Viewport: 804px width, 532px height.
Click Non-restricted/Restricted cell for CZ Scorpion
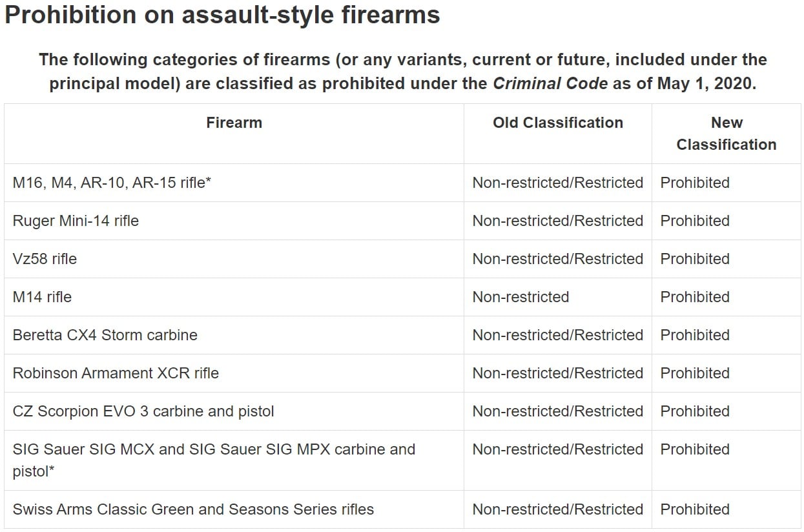(x=558, y=411)
